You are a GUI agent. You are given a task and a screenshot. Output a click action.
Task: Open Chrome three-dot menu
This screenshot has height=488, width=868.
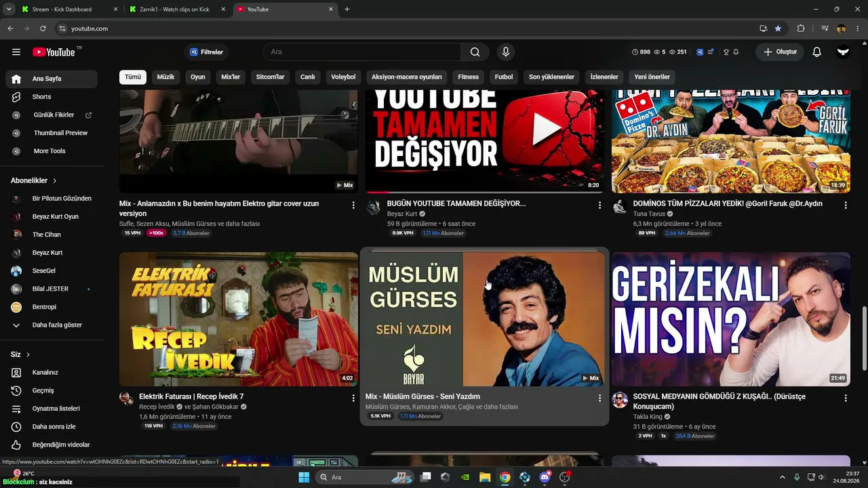(x=858, y=28)
